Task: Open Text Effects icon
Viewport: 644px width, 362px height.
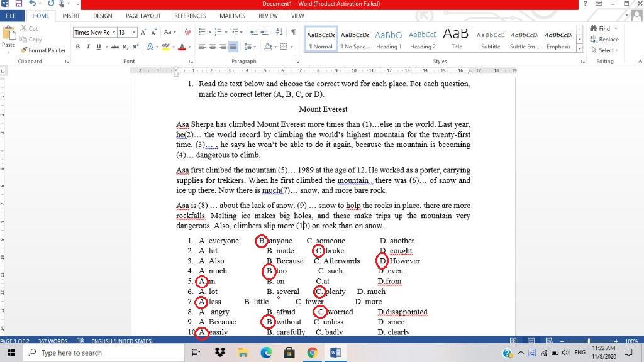Action: tap(150, 47)
